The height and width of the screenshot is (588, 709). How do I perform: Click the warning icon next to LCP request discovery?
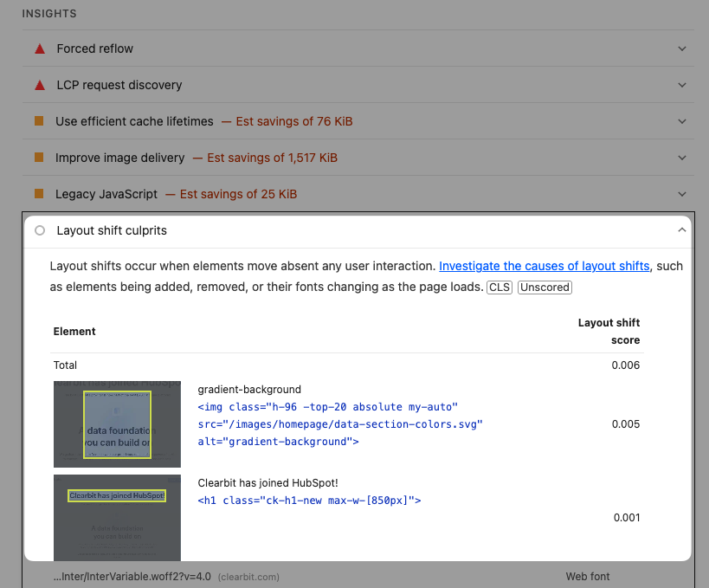coord(40,85)
